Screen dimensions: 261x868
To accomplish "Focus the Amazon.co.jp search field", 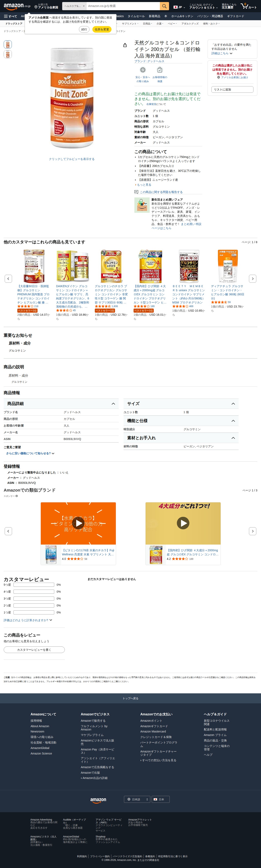I will coord(123,6).
